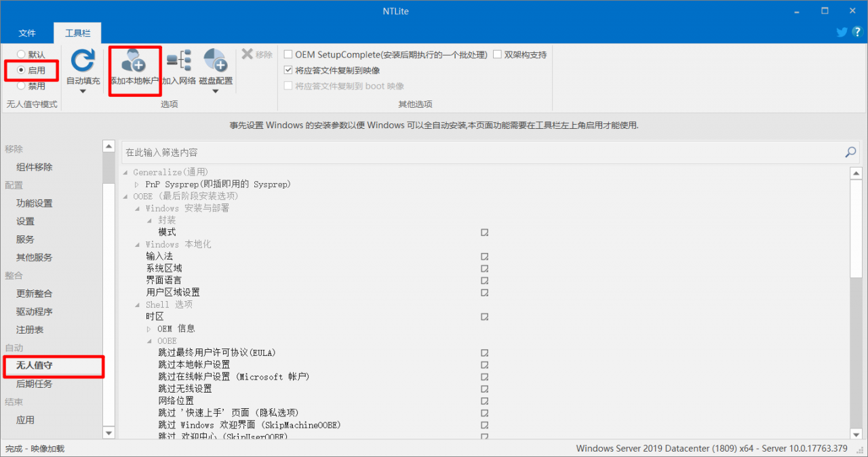Click the sidebar scrollbar down arrow
This screenshot has height=457, width=868.
[x=108, y=432]
